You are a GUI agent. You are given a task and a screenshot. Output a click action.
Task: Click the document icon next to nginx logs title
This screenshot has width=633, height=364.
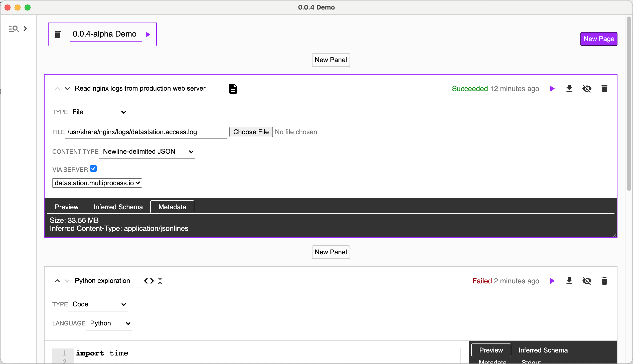pyautogui.click(x=233, y=89)
